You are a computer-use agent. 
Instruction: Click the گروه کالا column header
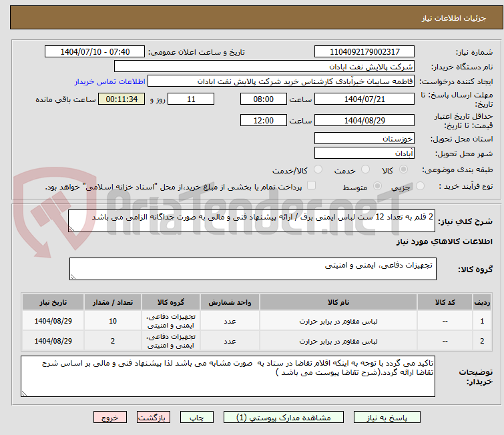point(171,302)
